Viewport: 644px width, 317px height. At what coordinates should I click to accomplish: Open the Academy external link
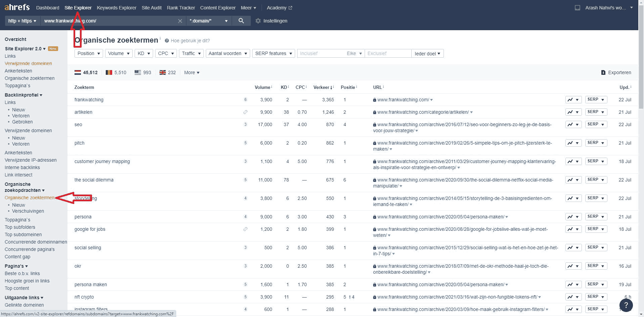279,8
